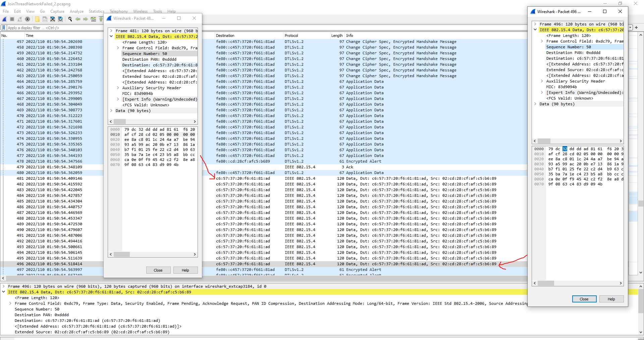Open the Find Packet search tool
644x340 pixels.
(70, 19)
